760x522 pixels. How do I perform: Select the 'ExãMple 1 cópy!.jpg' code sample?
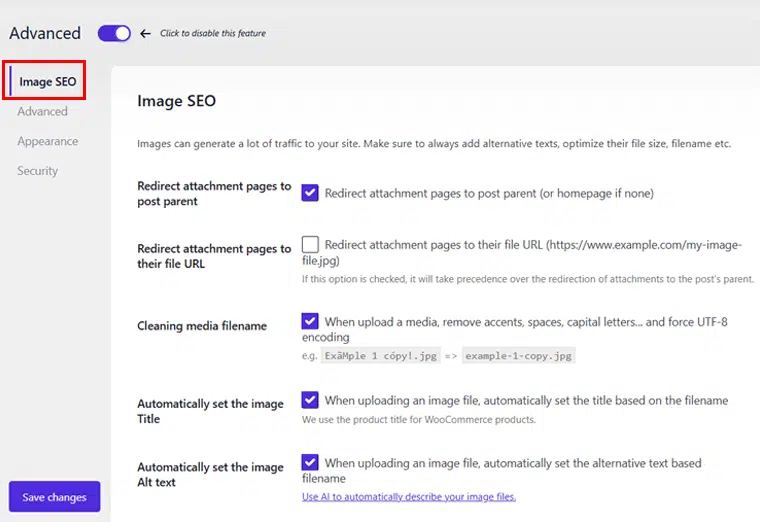(x=380, y=356)
